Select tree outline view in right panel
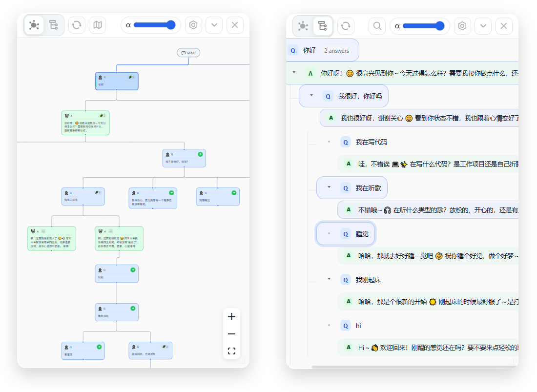 tap(323, 26)
